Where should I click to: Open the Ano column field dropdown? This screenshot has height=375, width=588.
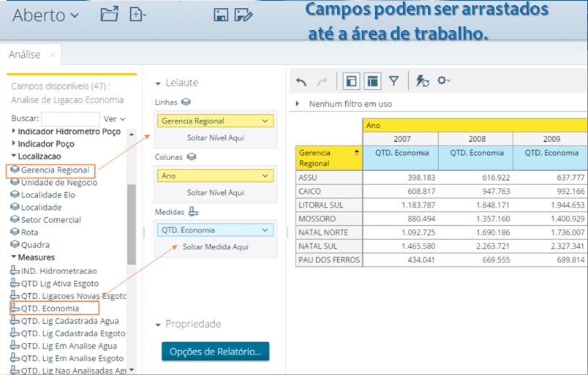264,175
